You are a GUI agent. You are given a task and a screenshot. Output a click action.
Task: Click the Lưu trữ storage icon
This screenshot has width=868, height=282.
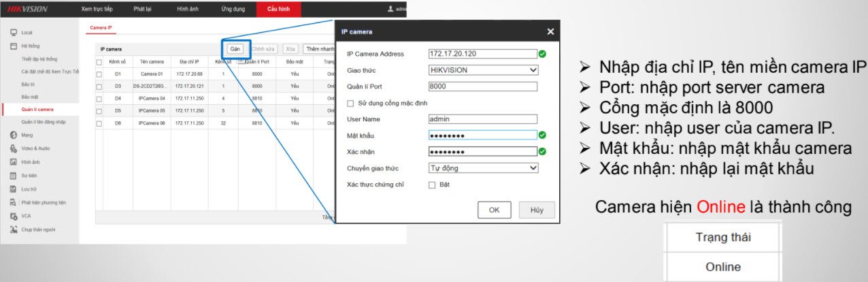tap(13, 189)
